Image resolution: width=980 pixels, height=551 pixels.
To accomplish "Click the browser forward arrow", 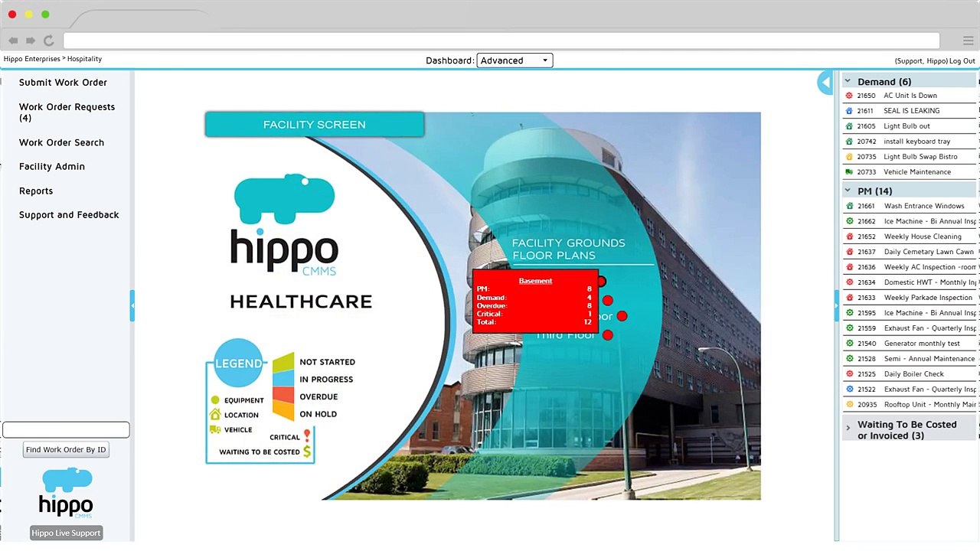I will pos(31,41).
